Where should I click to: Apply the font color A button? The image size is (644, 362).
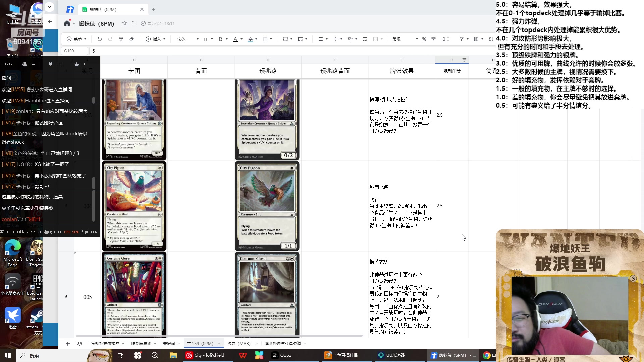pos(235,39)
